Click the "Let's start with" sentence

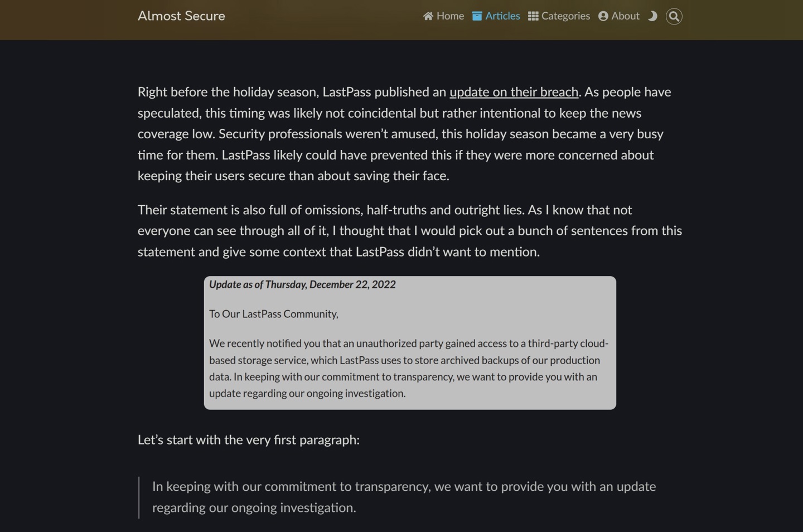[x=248, y=440]
